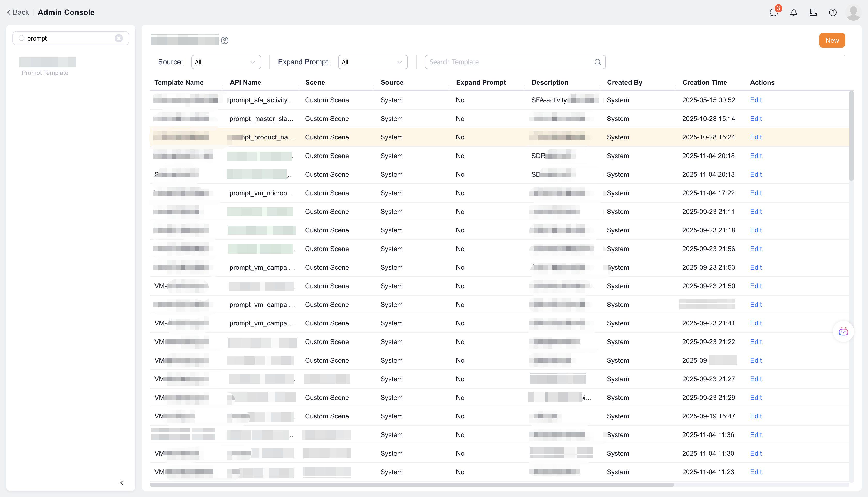Collapse the left sidebar panel

coord(121,483)
